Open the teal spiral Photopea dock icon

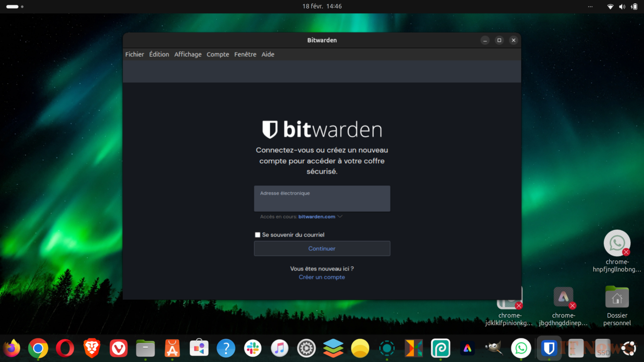pyautogui.click(x=440, y=349)
